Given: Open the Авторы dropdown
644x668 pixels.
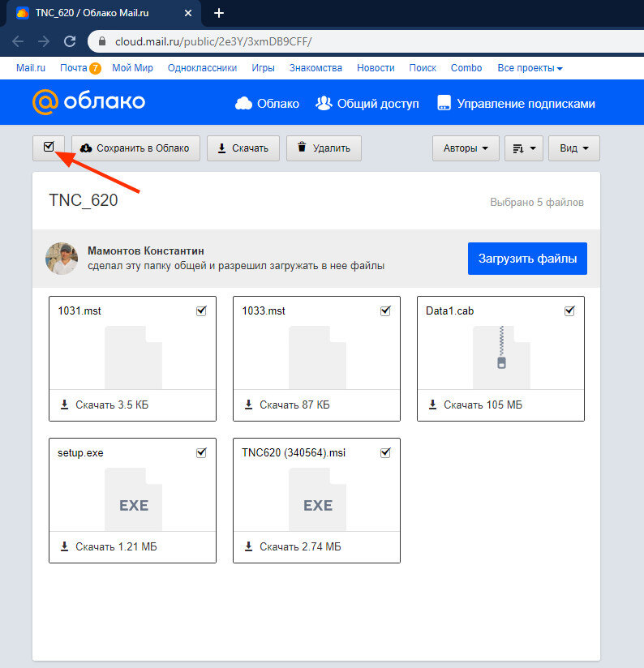Looking at the screenshot, I should pyautogui.click(x=466, y=148).
